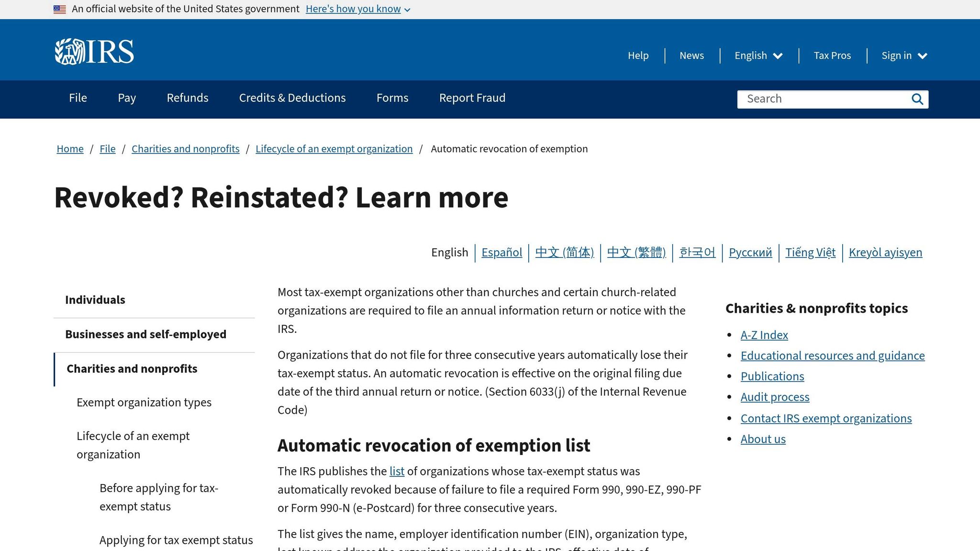This screenshot has width=980, height=551.
Task: Click 'Revoked? Reinstated? Learn more' heading
Action: point(281,198)
